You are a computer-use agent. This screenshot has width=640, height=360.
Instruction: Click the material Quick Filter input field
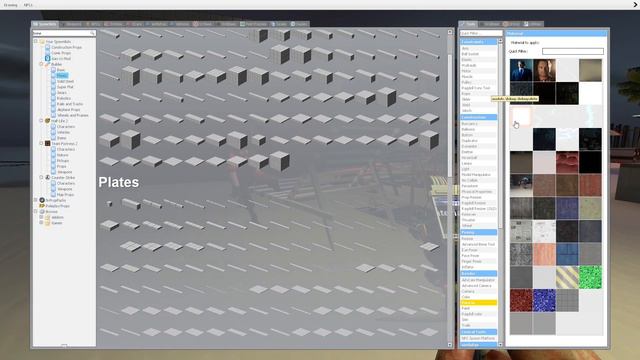coord(573,51)
